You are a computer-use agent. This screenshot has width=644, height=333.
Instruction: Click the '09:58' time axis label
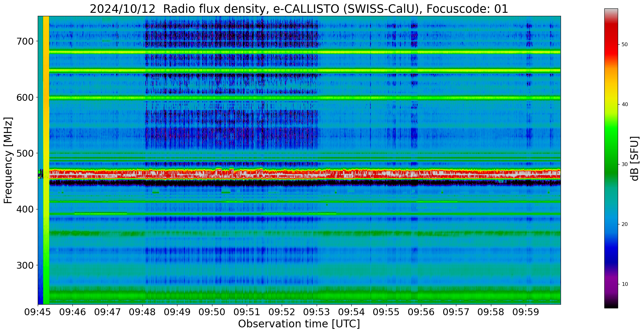[491, 312]
